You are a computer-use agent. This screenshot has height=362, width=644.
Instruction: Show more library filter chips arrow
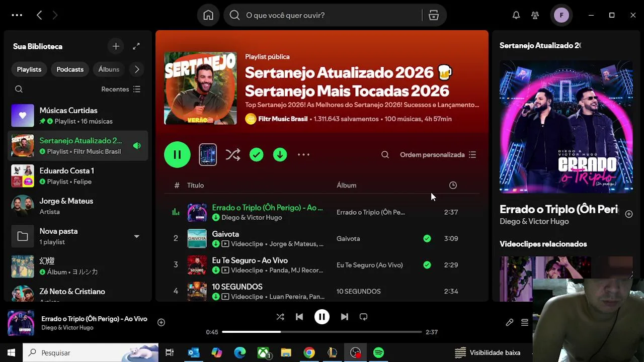click(x=137, y=69)
